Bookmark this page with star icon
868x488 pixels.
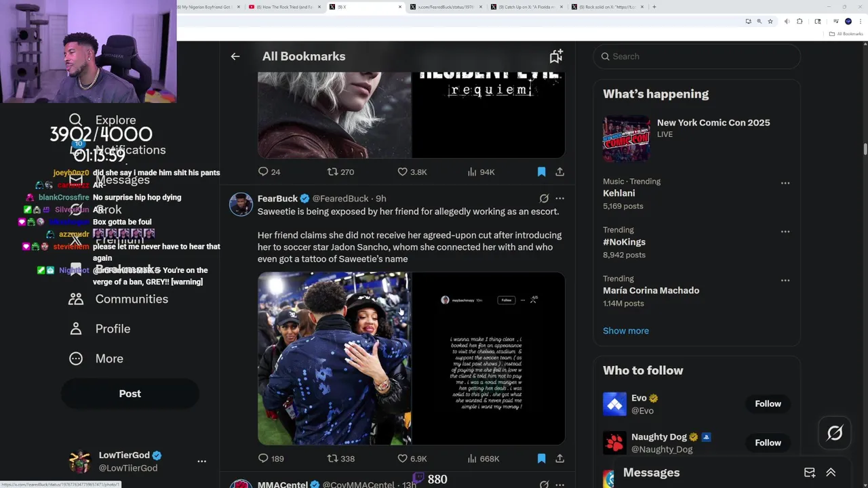tap(770, 21)
